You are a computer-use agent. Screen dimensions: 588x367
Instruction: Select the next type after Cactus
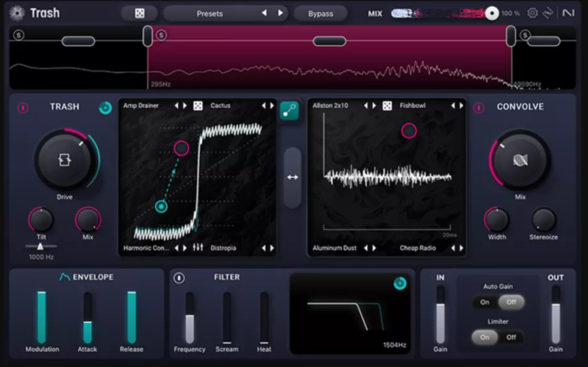coord(272,106)
